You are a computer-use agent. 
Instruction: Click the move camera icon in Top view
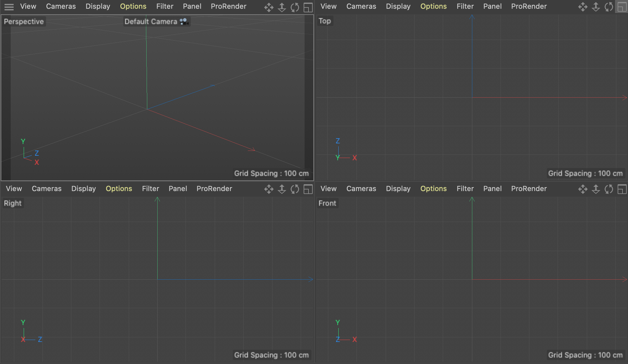click(583, 7)
